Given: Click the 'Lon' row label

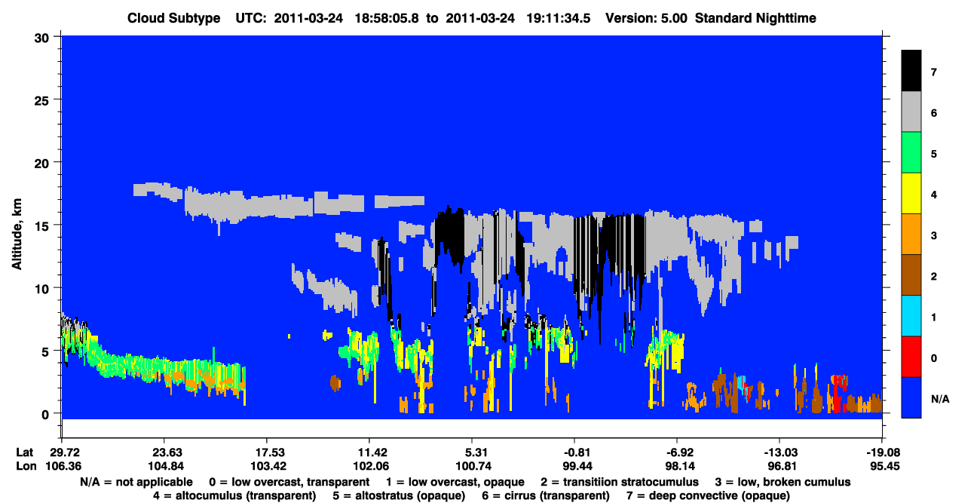Looking at the screenshot, I should (x=26, y=466).
